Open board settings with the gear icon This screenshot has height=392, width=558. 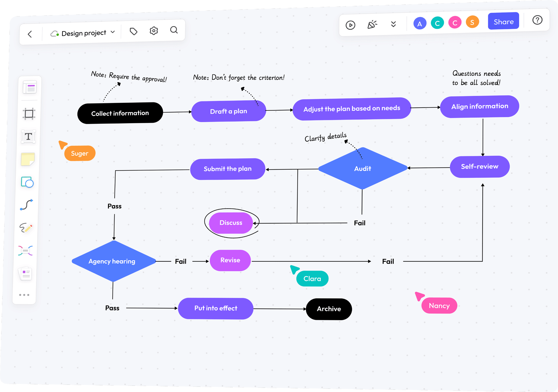153,31
